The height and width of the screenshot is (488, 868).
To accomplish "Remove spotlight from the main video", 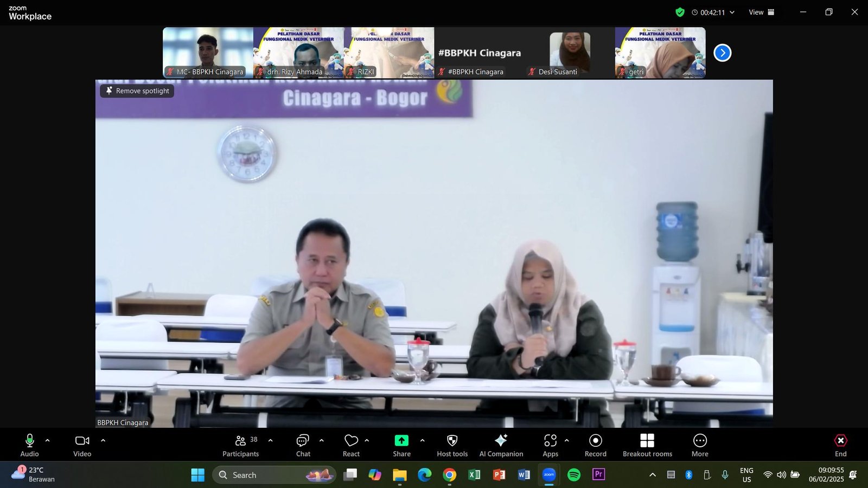I will coord(137,91).
